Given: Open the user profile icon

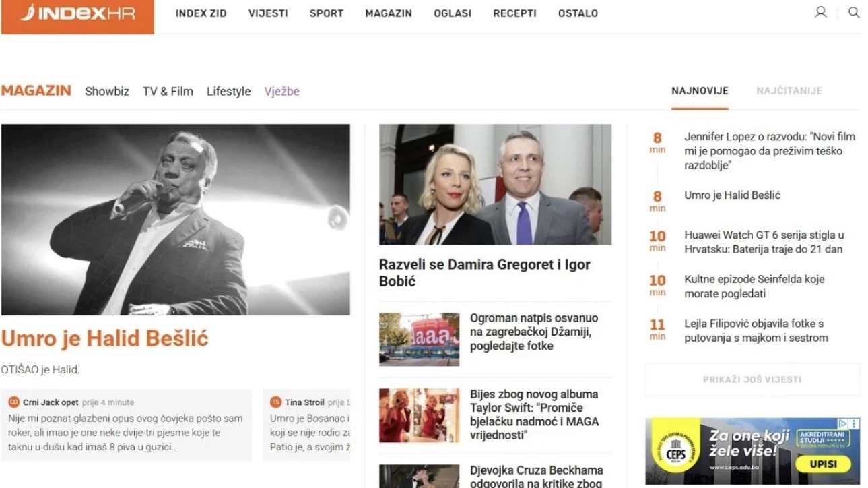Looking at the screenshot, I should [x=820, y=12].
